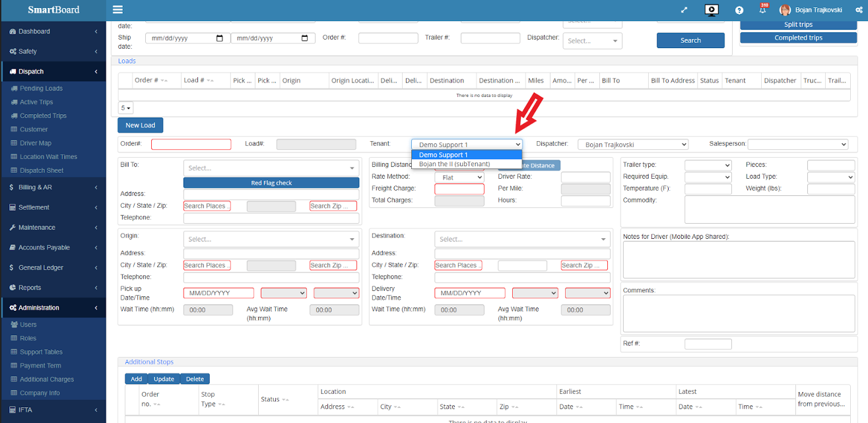Click the Reports bar chart icon
The image size is (868, 423).
(x=13, y=288)
